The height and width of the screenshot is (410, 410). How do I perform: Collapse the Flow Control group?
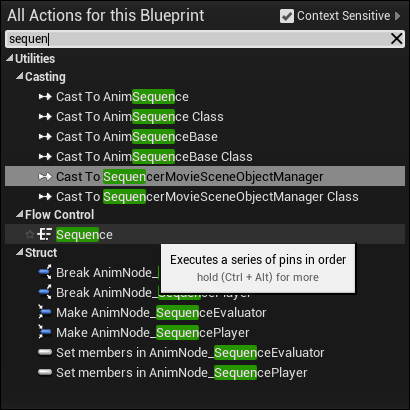pos(20,214)
